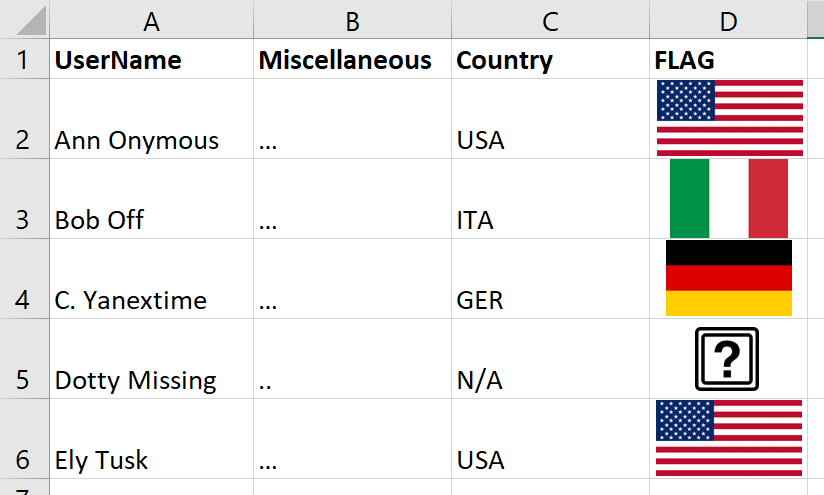Select row 3 header
Screen dimensions: 824x495
click(x=25, y=199)
